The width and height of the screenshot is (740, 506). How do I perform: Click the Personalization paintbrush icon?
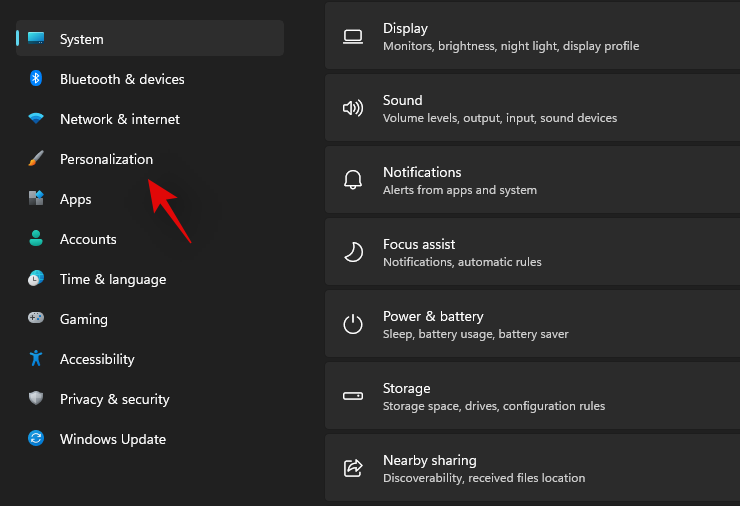(x=36, y=159)
